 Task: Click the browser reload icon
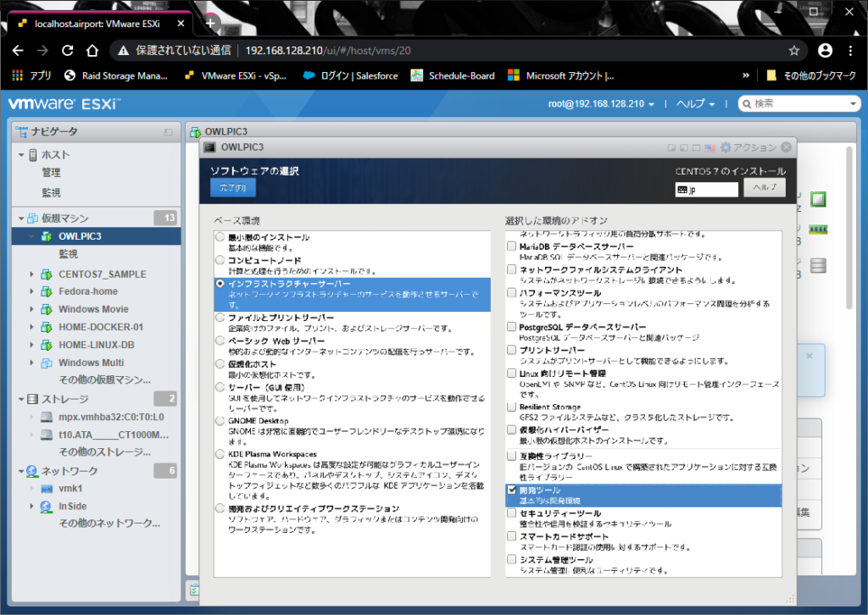coord(68,50)
